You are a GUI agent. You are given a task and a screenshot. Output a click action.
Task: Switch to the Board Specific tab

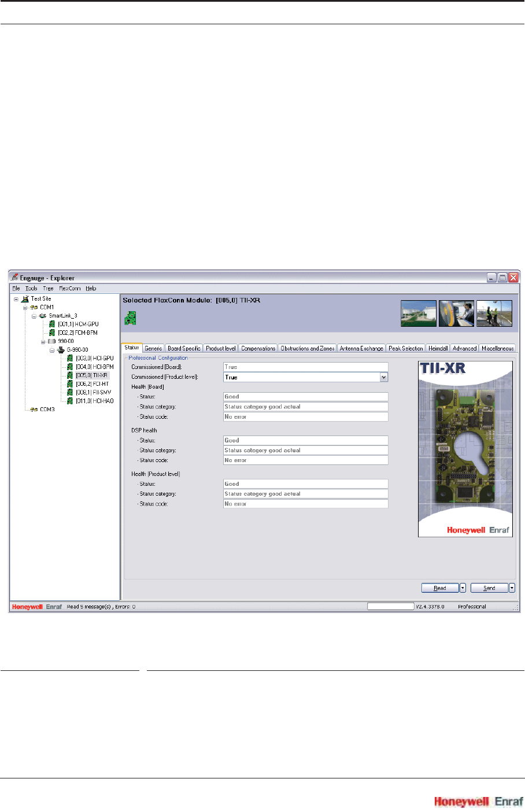point(184,348)
